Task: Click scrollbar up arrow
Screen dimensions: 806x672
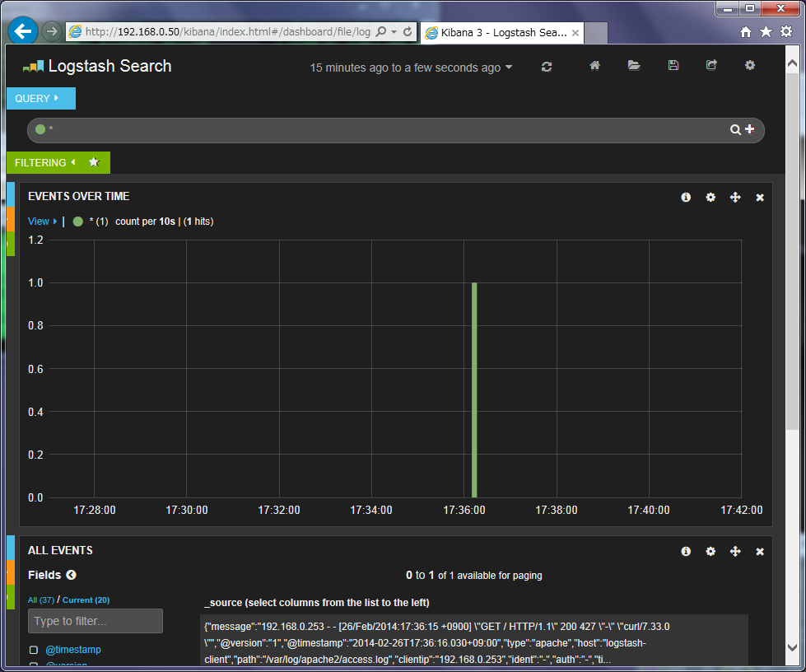Action: 792,63
